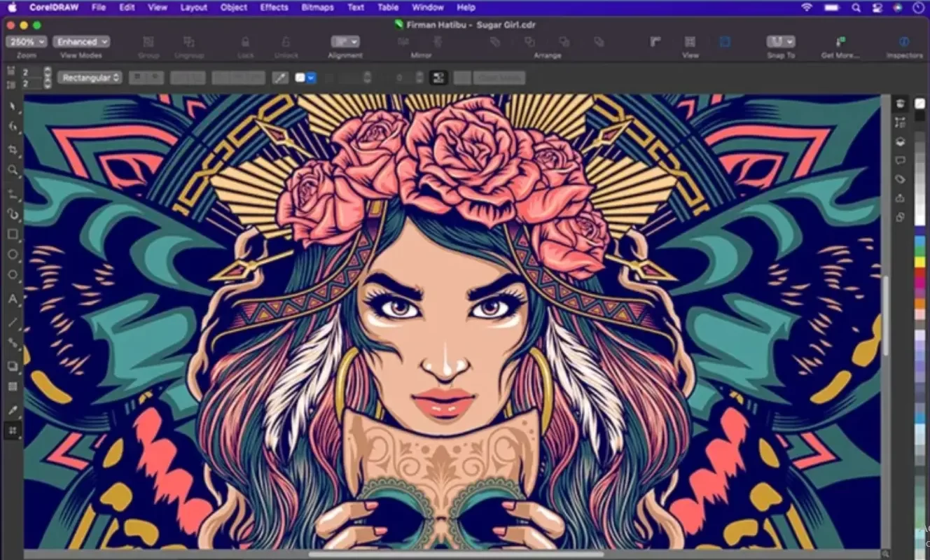Open the Wi-Fi status menu
This screenshot has height=560, width=930.
(x=807, y=7)
